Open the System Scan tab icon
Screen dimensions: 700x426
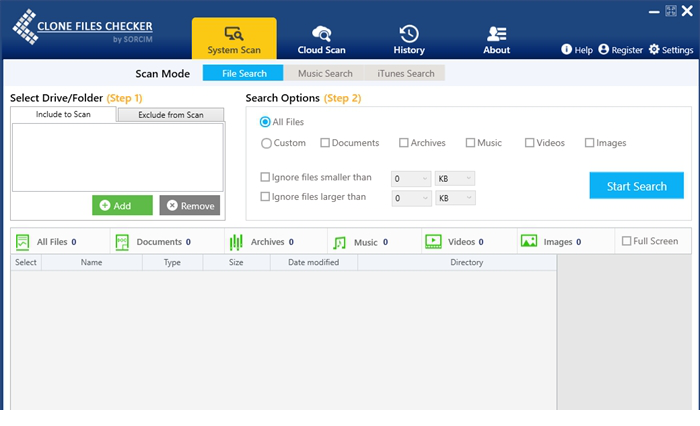click(234, 33)
